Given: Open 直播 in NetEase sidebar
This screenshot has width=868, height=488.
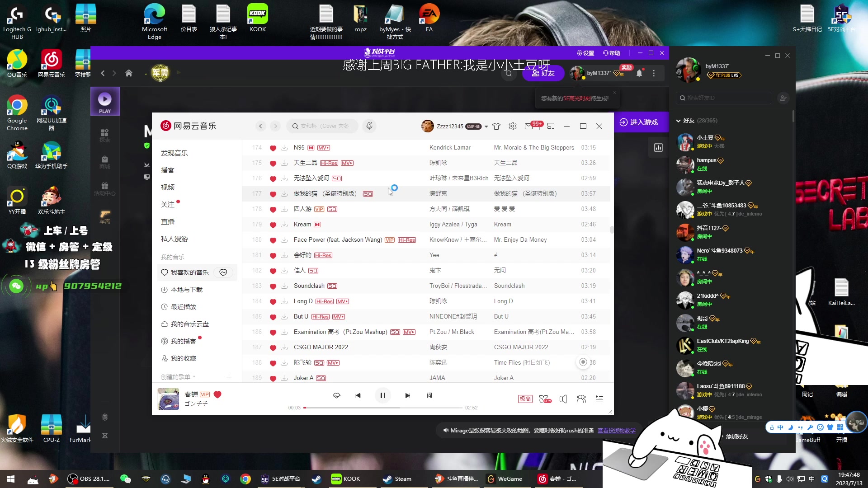Looking at the screenshot, I should [168, 222].
